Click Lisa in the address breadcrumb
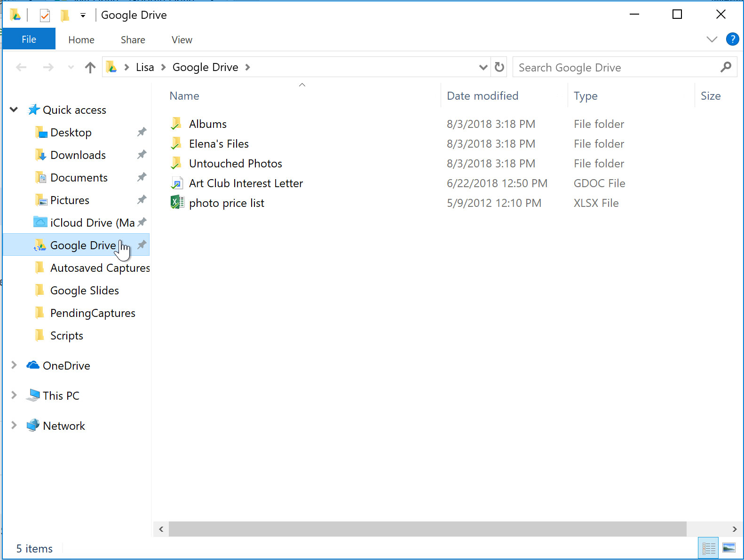This screenshot has width=744, height=560. click(x=145, y=67)
